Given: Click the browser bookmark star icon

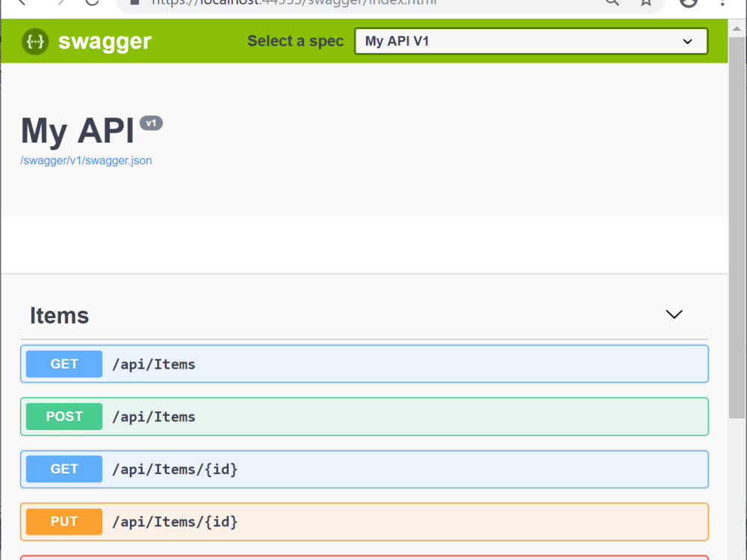Looking at the screenshot, I should (645, 3).
